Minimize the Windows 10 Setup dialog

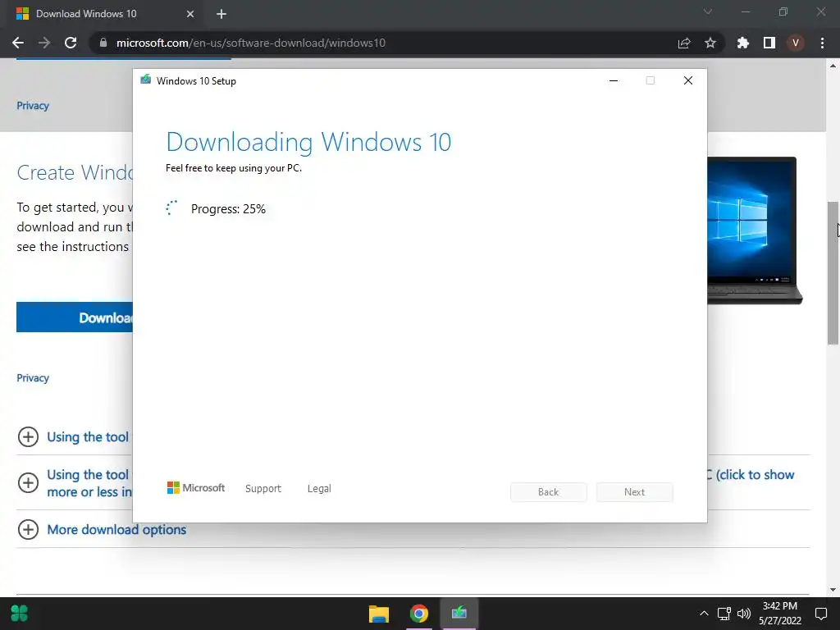click(614, 80)
